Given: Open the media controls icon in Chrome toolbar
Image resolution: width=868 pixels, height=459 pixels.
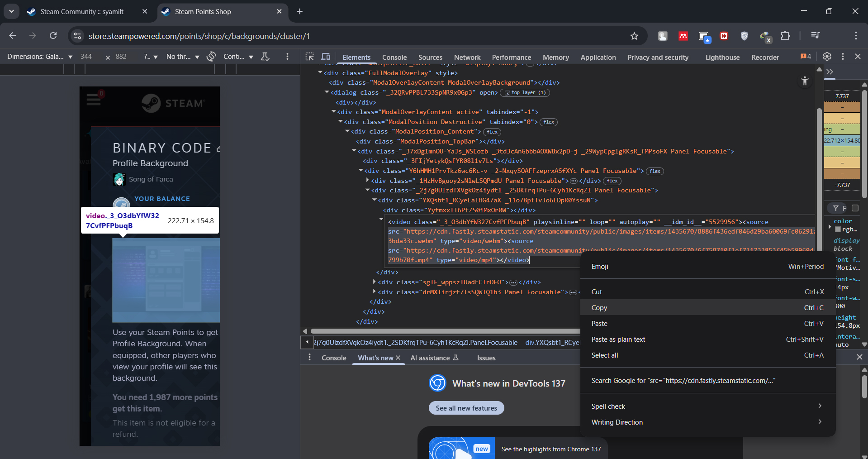Looking at the screenshot, I should coord(816,36).
